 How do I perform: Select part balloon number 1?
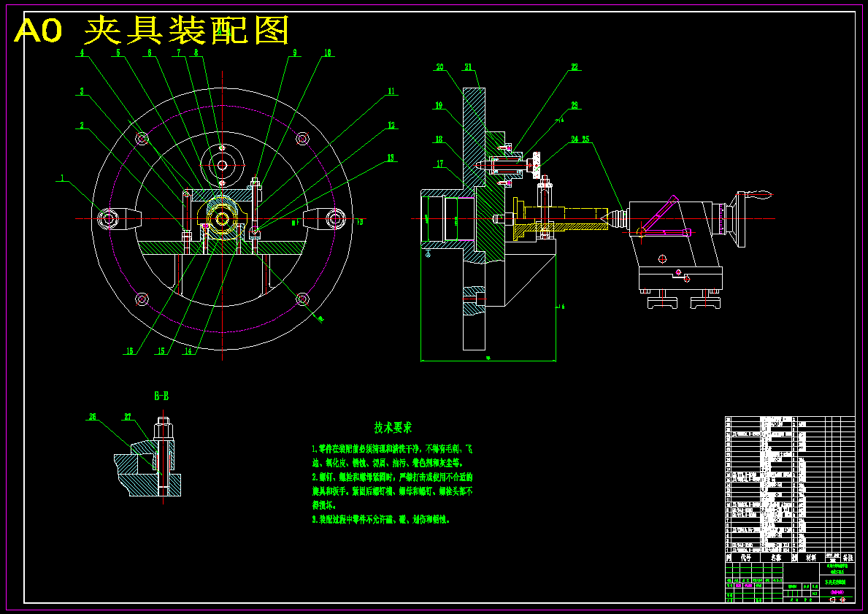point(63,178)
